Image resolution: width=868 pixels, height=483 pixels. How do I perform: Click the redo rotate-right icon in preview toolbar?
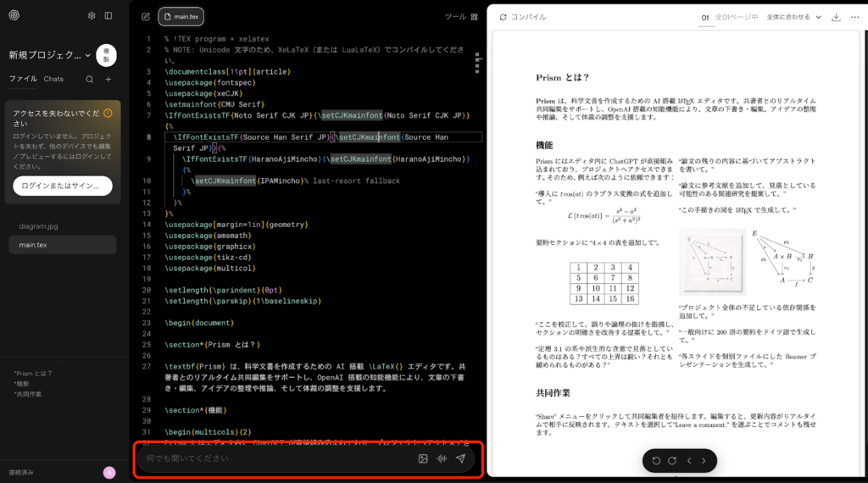pos(672,460)
